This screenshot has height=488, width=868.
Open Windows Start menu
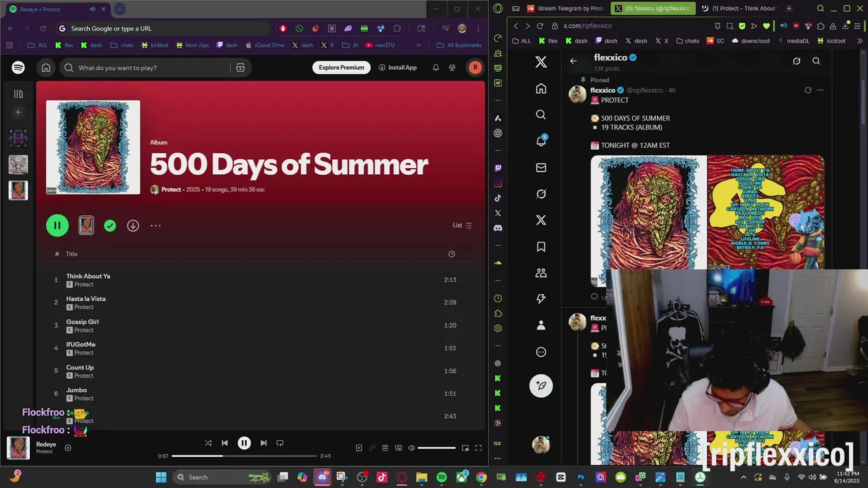tap(161, 477)
